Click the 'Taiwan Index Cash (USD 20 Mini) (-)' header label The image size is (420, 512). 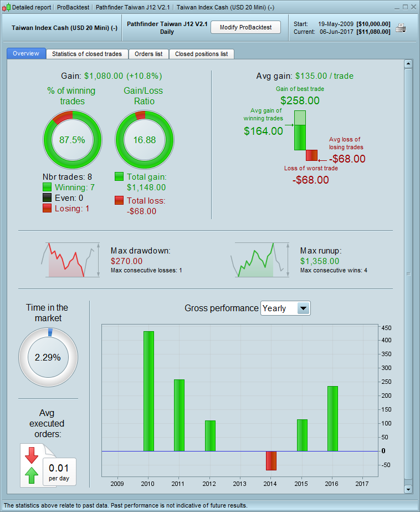tap(65, 28)
